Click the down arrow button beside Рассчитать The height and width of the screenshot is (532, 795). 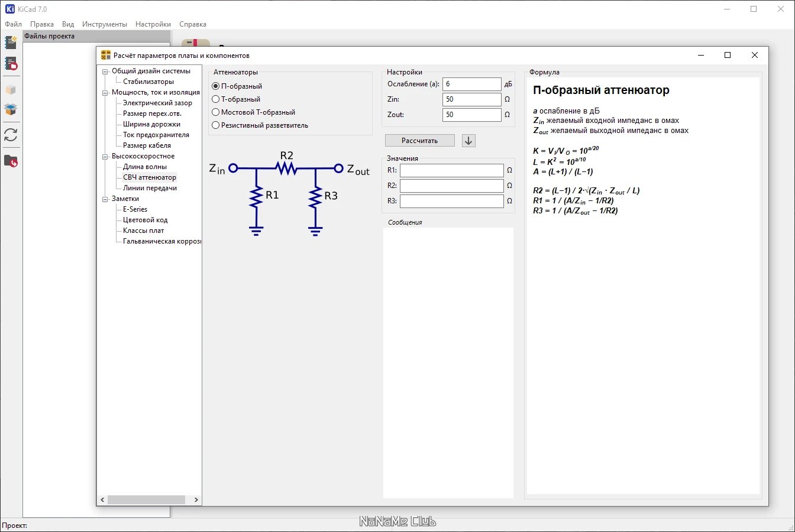pyautogui.click(x=468, y=141)
